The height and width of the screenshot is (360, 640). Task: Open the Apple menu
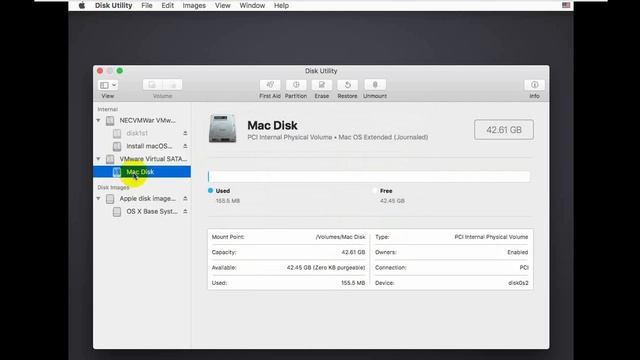[82, 5]
